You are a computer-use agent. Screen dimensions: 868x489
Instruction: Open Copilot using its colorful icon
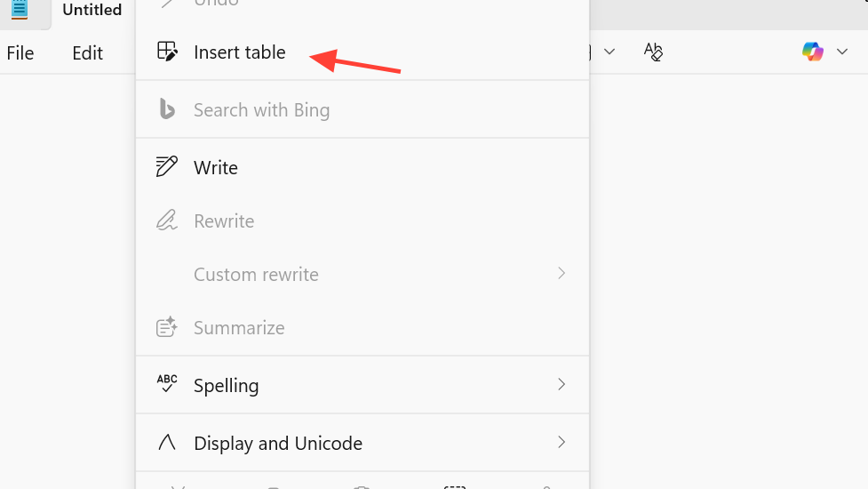(812, 52)
